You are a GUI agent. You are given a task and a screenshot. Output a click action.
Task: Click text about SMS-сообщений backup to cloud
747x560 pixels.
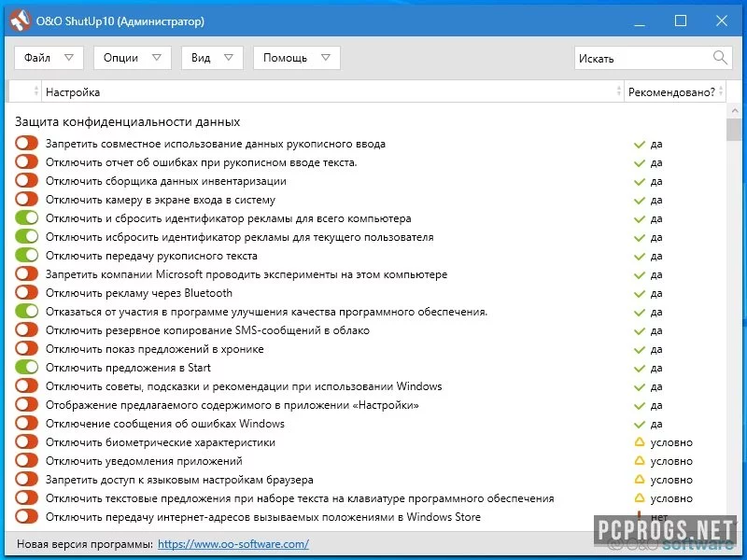(x=207, y=330)
